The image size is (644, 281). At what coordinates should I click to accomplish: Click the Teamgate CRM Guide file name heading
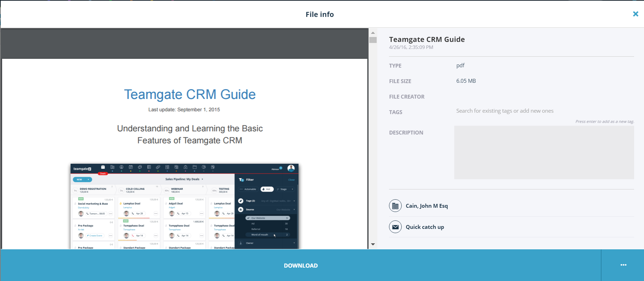pos(427,39)
